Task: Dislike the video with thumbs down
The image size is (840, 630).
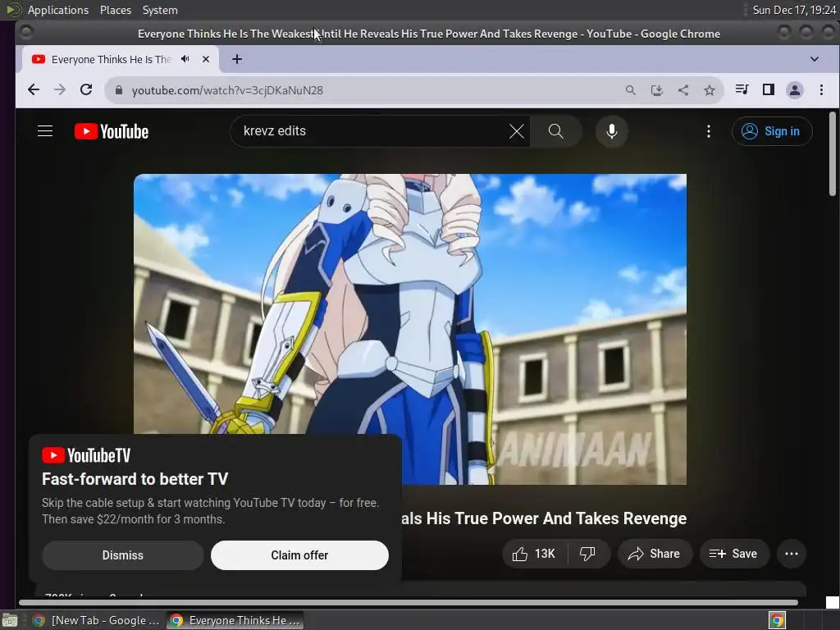Action: point(587,554)
